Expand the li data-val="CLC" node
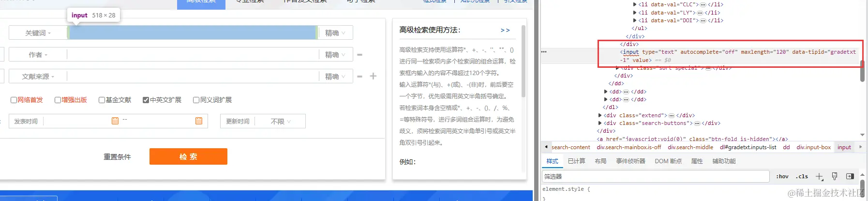Screen dimensions: 868x201 point(635,5)
